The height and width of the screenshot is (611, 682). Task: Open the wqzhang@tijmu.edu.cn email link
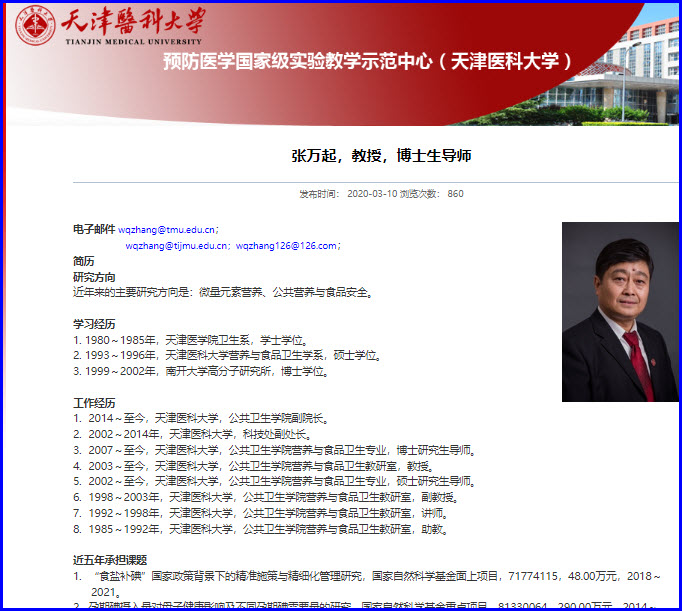pyautogui.click(x=174, y=245)
